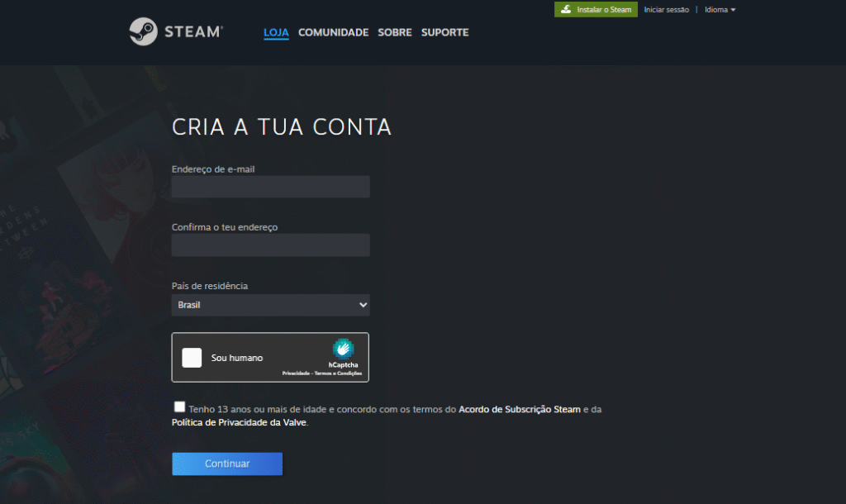This screenshot has height=504, width=846.
Task: Click the hCaptcha Privacidade link
Action: point(295,373)
